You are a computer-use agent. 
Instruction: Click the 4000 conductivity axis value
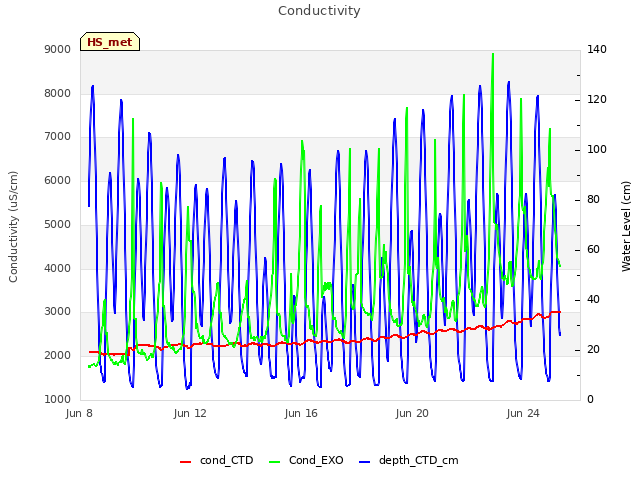point(58,268)
